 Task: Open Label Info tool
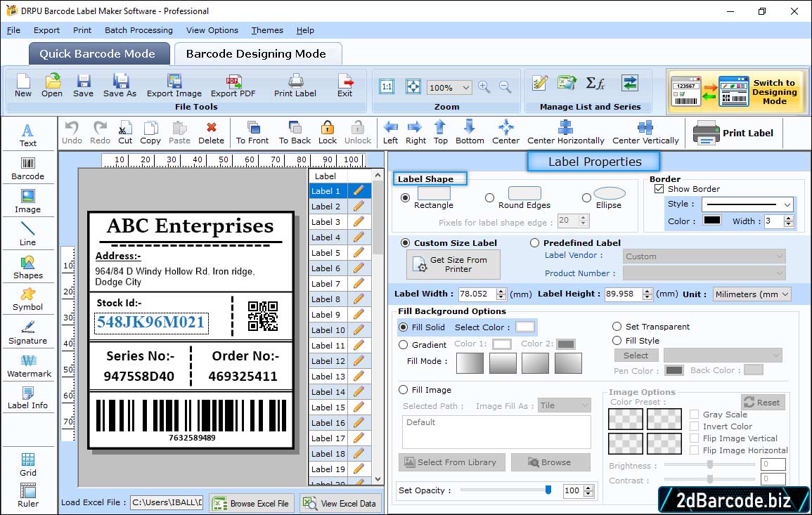tap(28, 398)
